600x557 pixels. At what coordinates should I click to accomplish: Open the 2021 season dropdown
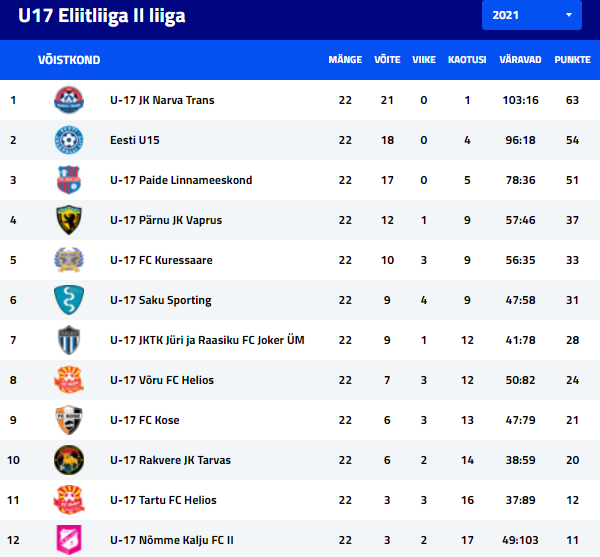pyautogui.click(x=532, y=15)
